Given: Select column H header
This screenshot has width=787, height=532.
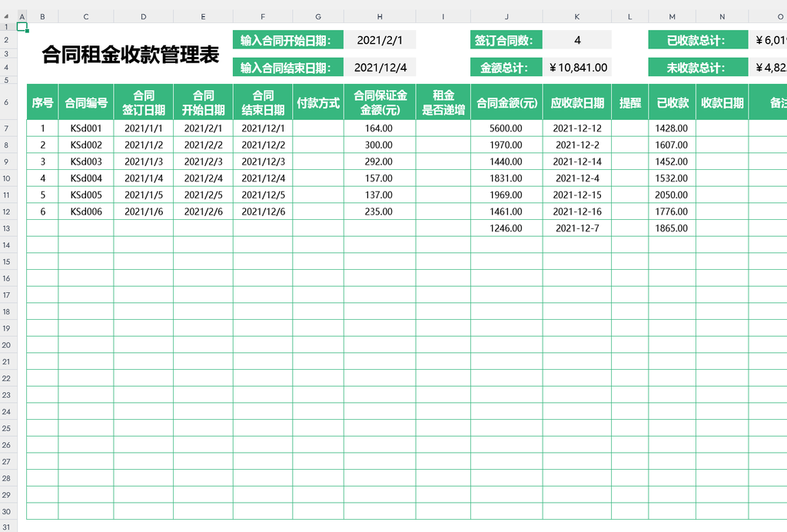Looking at the screenshot, I should click(380, 17).
